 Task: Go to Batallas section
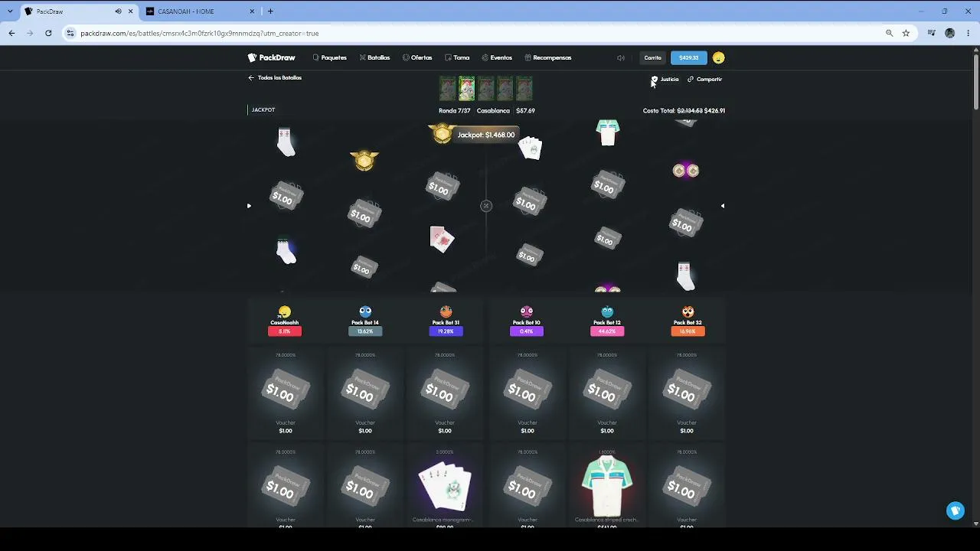pos(374,57)
